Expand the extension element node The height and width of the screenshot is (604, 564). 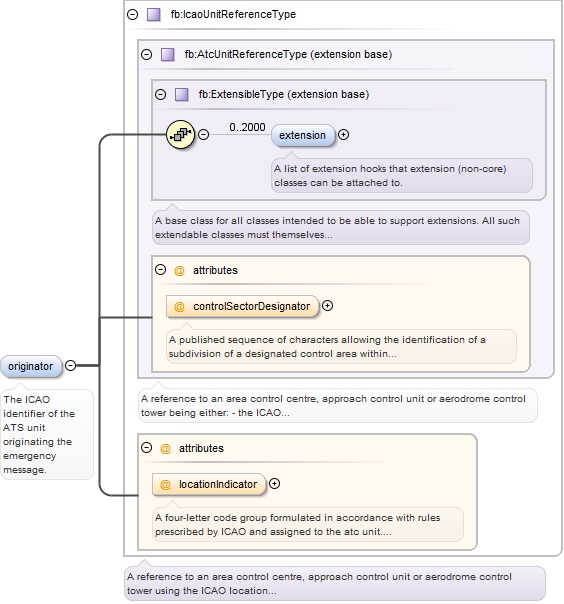(343, 134)
